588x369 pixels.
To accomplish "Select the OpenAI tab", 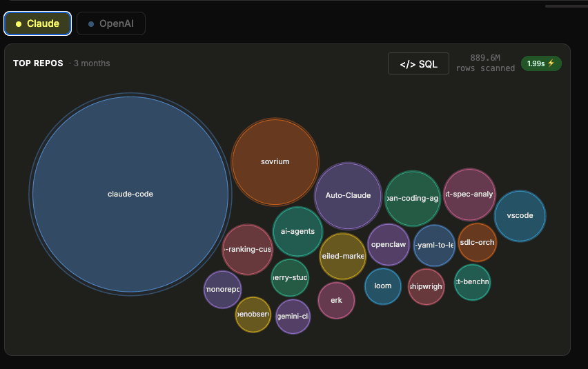I will (x=111, y=23).
